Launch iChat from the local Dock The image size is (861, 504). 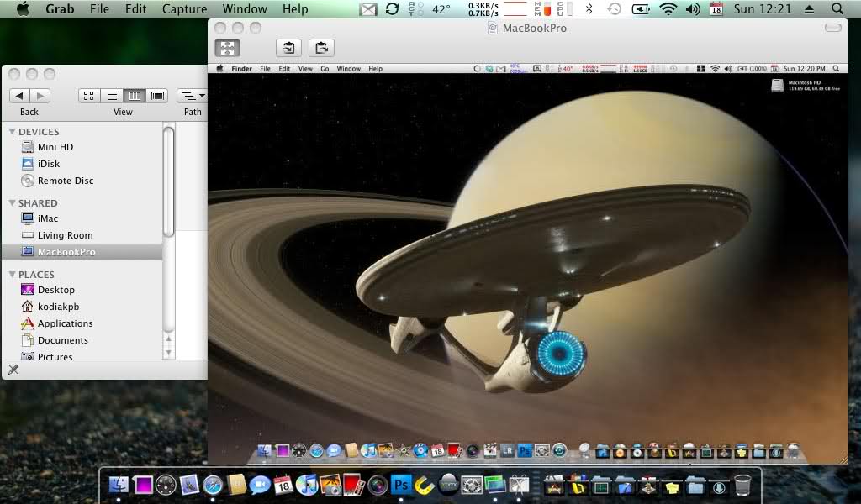(x=260, y=485)
